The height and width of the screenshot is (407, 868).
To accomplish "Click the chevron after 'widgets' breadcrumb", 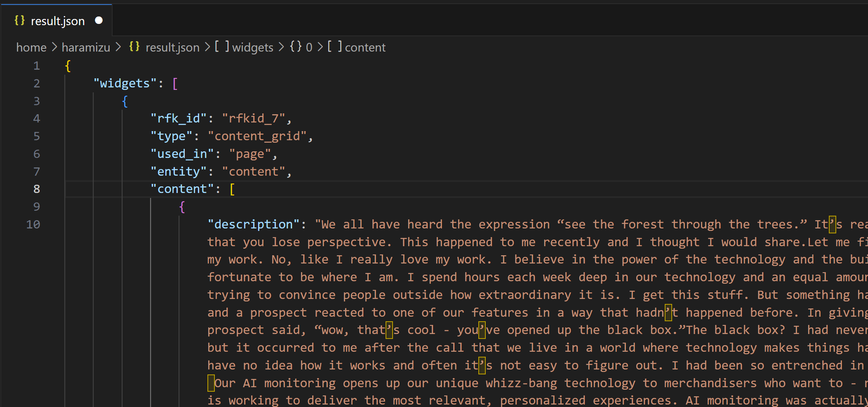I will click(281, 47).
